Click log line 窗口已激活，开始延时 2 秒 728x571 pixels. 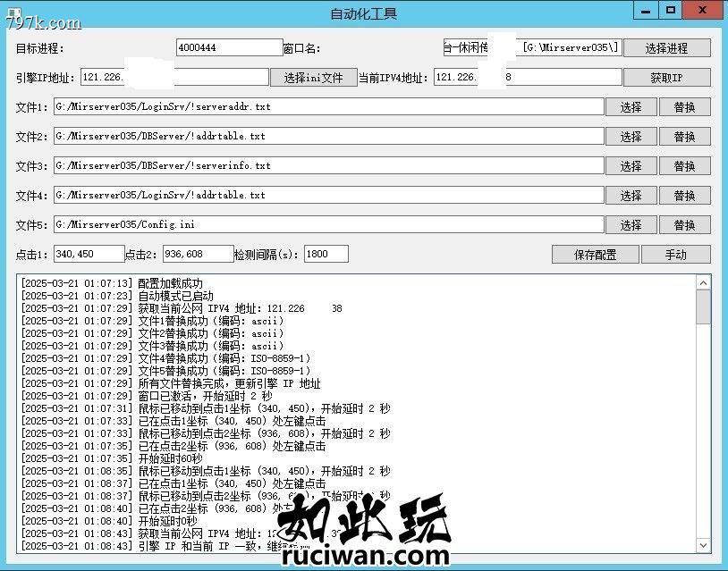(147, 396)
